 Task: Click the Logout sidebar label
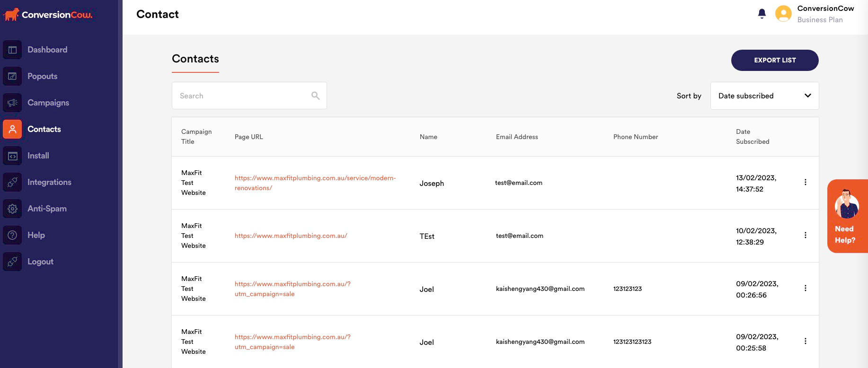[40, 262]
